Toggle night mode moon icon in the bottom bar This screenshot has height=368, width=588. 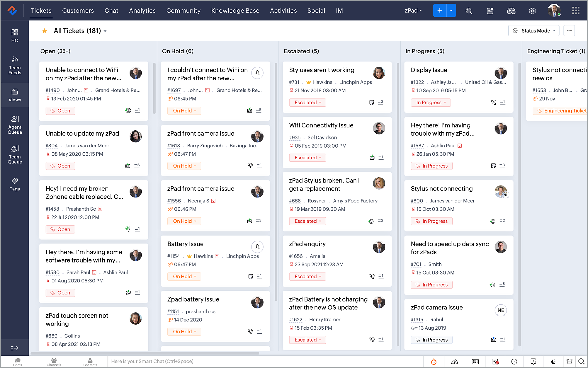tap(553, 361)
